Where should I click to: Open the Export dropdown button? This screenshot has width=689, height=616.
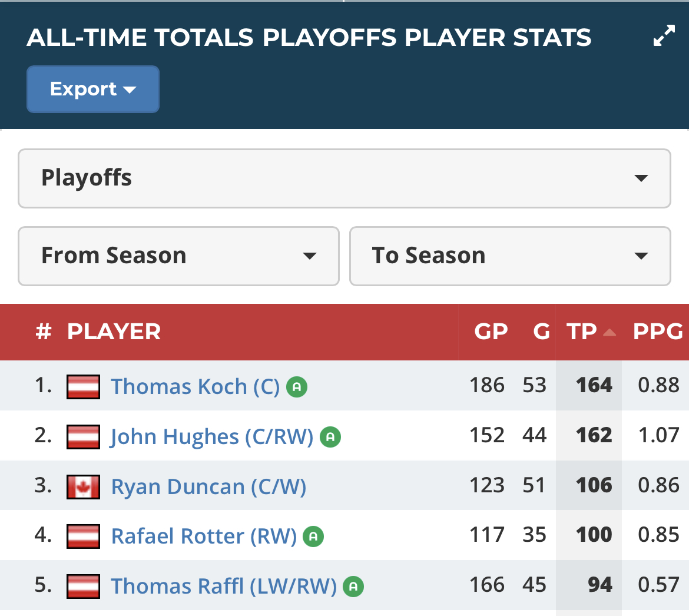[x=93, y=89]
